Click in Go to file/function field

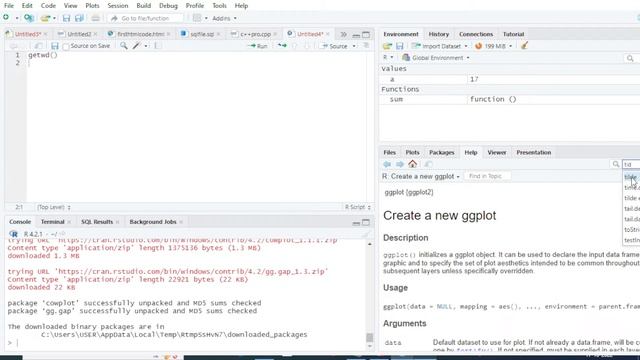[x=146, y=18]
